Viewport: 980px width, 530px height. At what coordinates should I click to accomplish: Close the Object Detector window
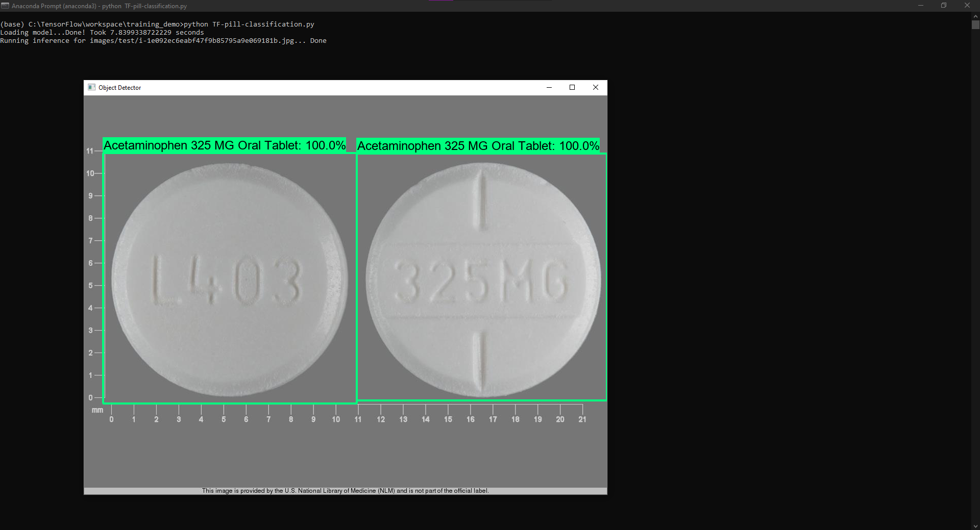coord(595,87)
